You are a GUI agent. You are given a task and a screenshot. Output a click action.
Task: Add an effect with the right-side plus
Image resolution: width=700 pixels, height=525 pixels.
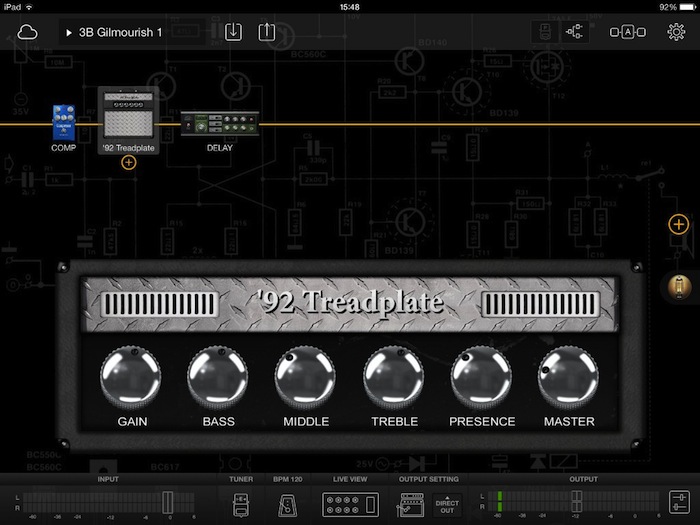(x=678, y=224)
